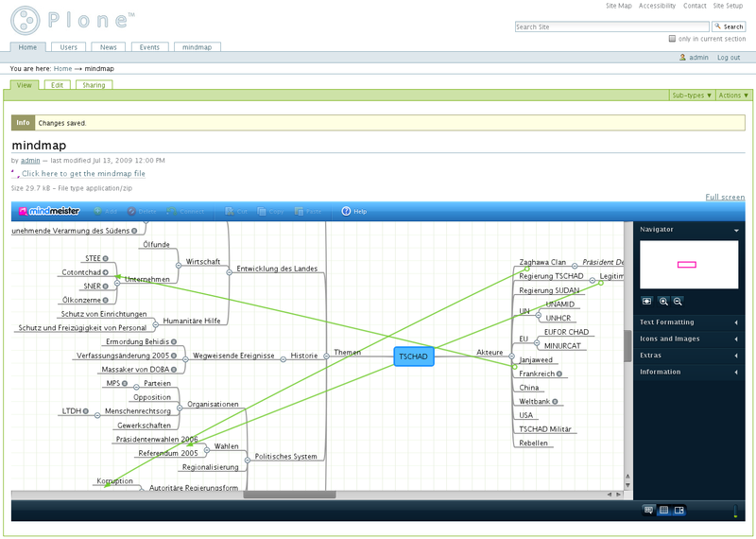756x539 pixels.
Task: Toggle the grid view icon in status bar
Action: click(663, 510)
